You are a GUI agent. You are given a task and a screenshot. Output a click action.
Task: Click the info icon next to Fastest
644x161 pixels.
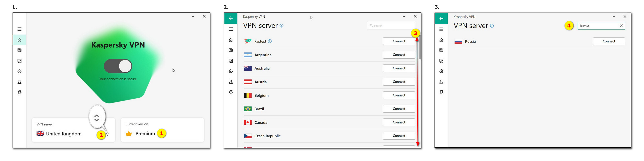tap(270, 41)
